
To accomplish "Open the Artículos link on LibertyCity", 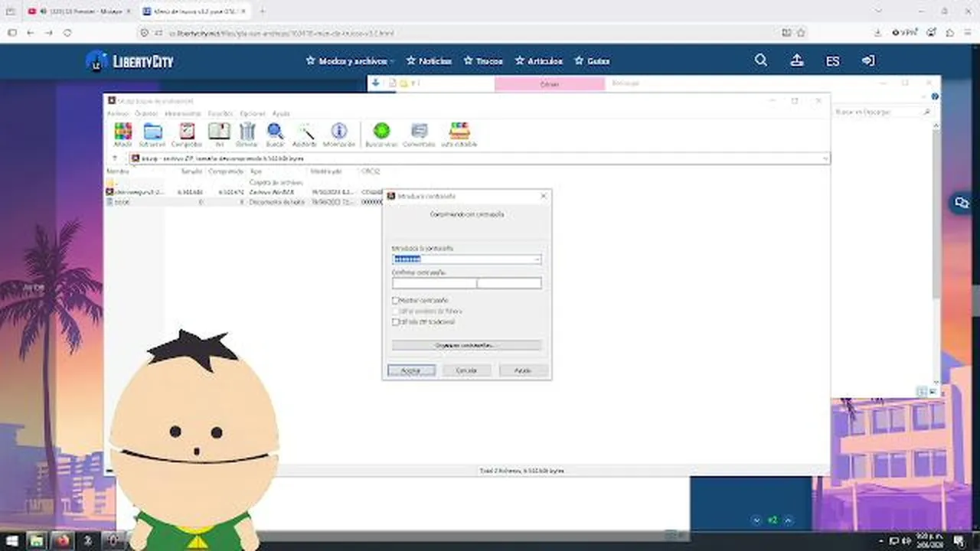I will [539, 61].
